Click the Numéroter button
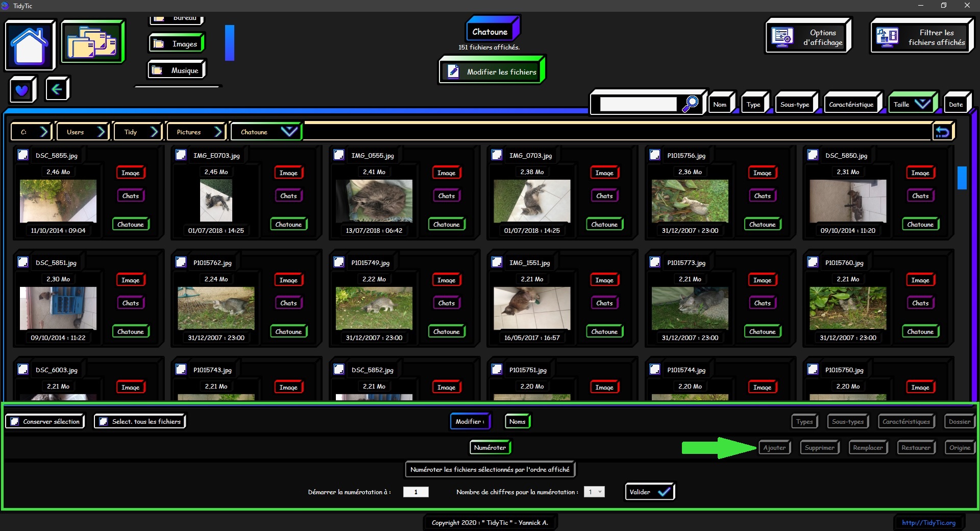 click(x=490, y=447)
